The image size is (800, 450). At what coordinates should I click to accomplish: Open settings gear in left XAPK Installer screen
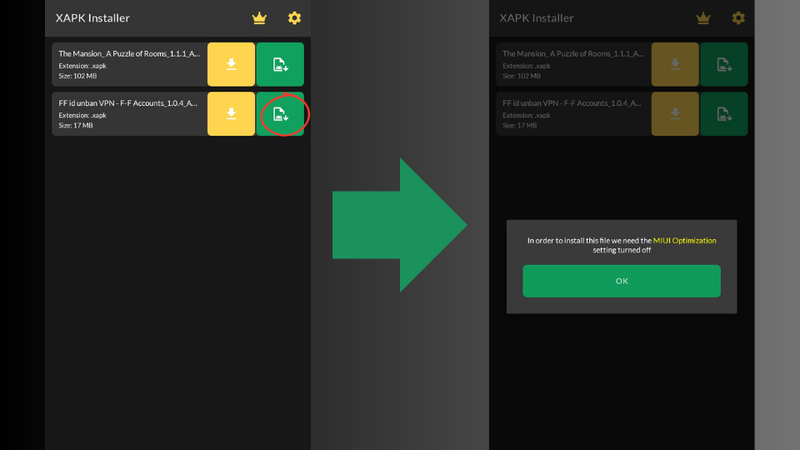pyautogui.click(x=294, y=18)
